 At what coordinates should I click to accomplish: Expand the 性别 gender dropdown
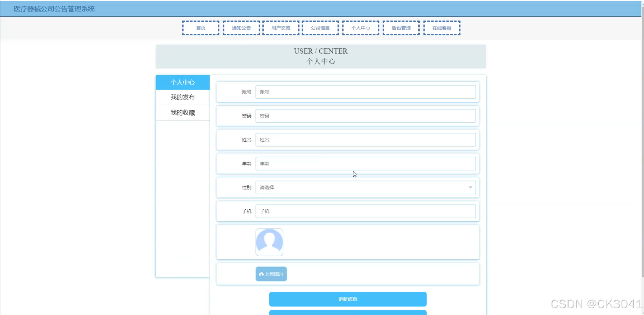click(x=365, y=187)
